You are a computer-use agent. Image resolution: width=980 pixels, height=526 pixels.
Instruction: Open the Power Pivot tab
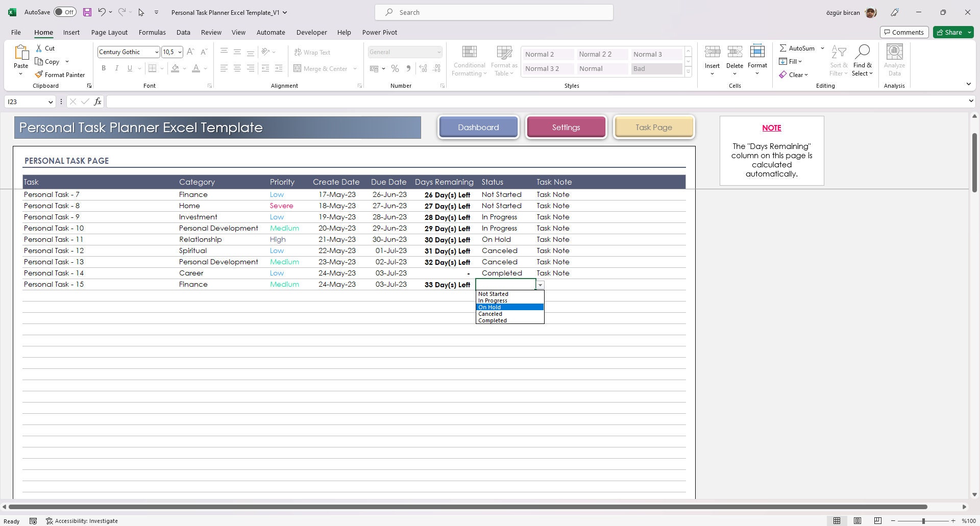(380, 32)
